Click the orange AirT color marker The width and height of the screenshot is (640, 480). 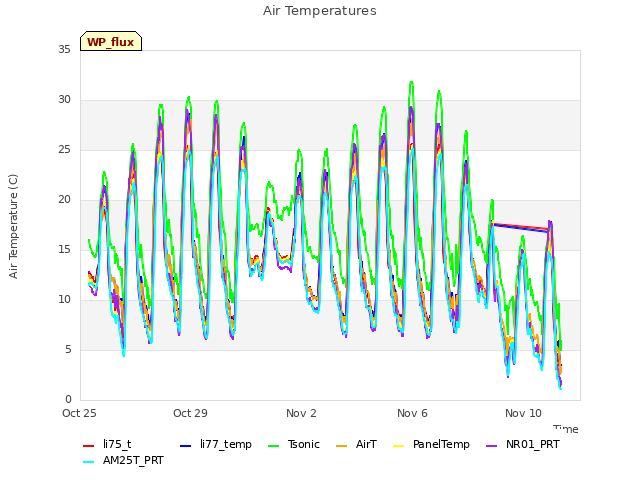click(341, 446)
